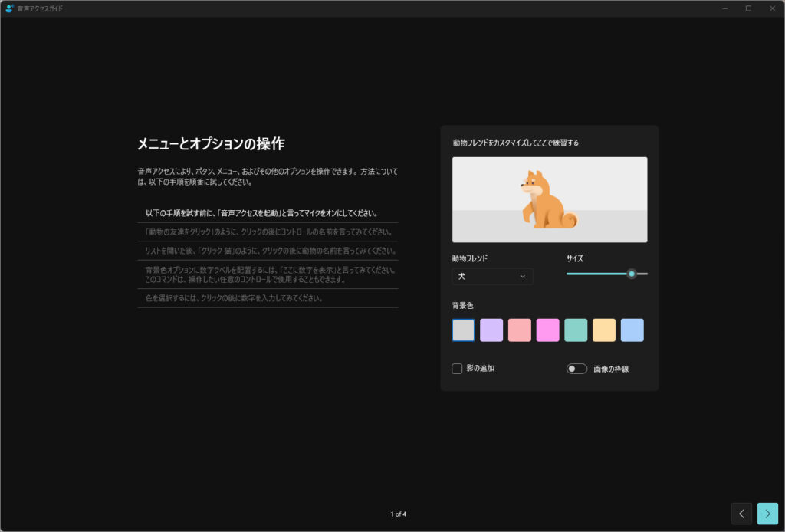Choose the teal green background swatch
The width and height of the screenshot is (785, 532).
point(576,330)
